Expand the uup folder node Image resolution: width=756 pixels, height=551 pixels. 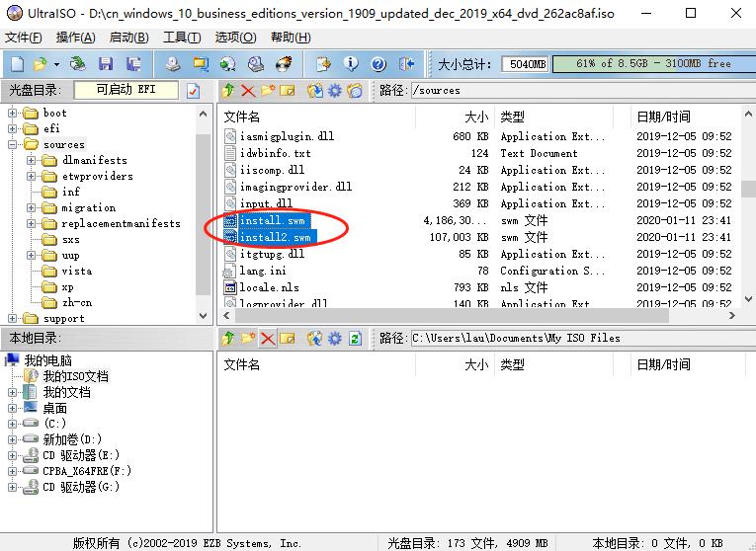[31, 256]
